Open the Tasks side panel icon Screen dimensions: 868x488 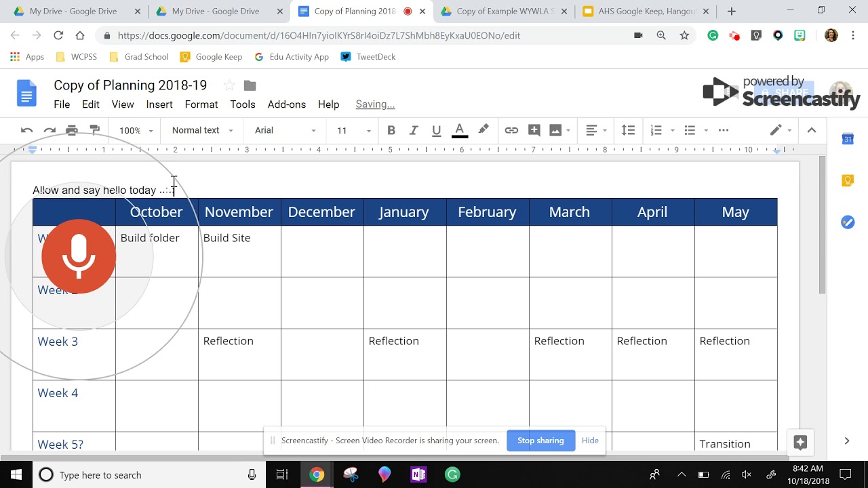point(848,222)
